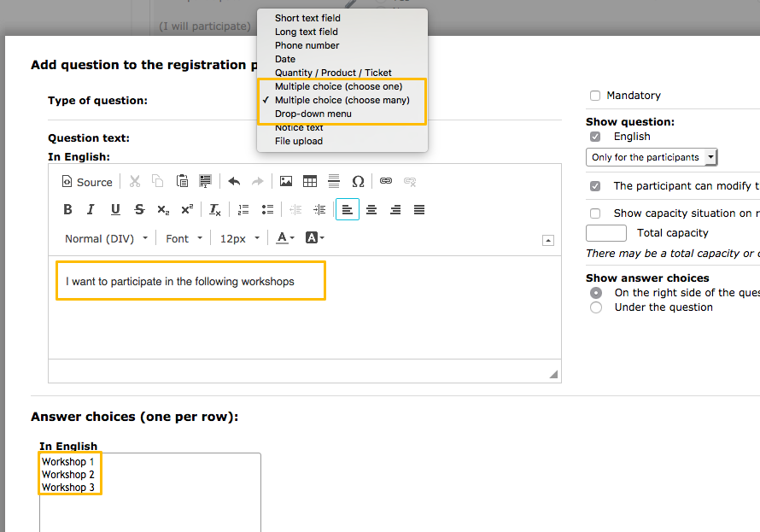Justify the text alignment
Screen dimensions: 760x532
(x=419, y=210)
